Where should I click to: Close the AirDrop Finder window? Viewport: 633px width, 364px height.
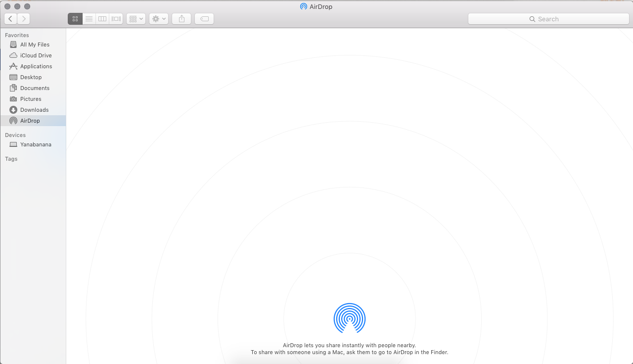[x=7, y=6]
